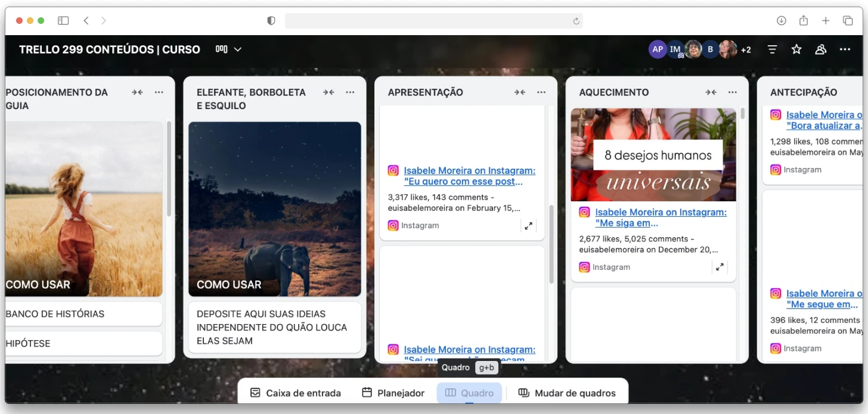Open AQUECIMENTO list actions menu
The image size is (868, 414).
[733, 92]
